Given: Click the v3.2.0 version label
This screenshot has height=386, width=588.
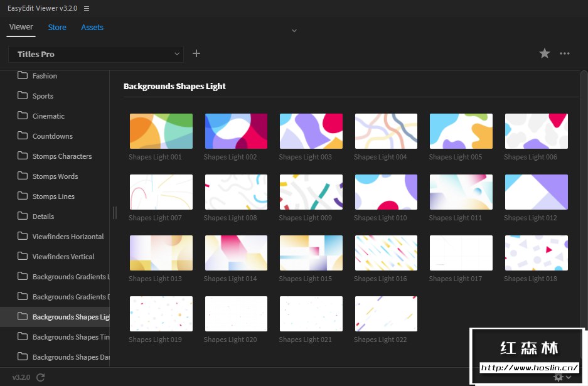Looking at the screenshot, I should 21,377.
